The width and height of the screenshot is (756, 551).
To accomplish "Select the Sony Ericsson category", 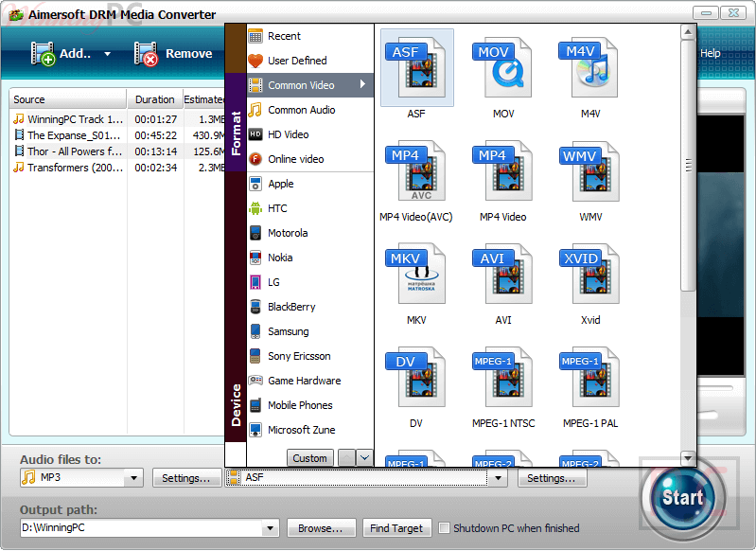I will click(x=310, y=356).
